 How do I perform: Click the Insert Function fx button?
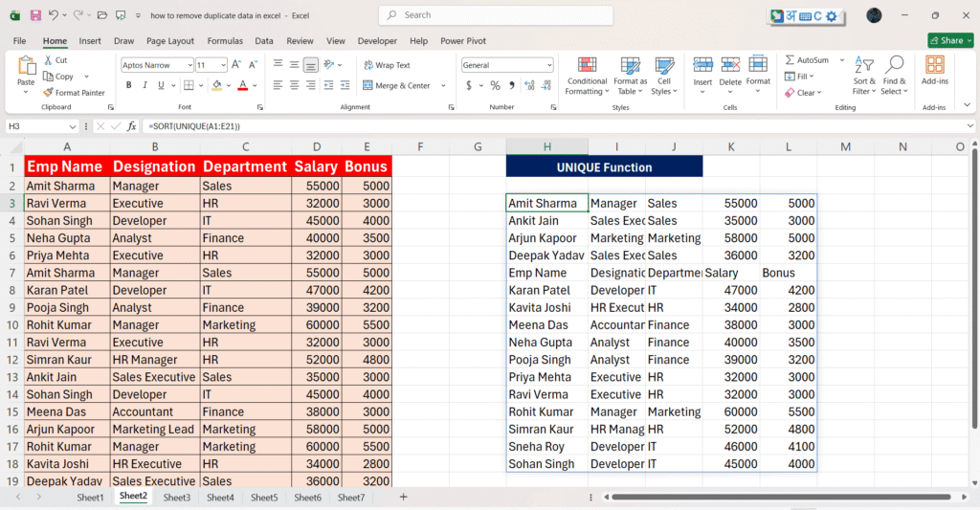[131, 126]
